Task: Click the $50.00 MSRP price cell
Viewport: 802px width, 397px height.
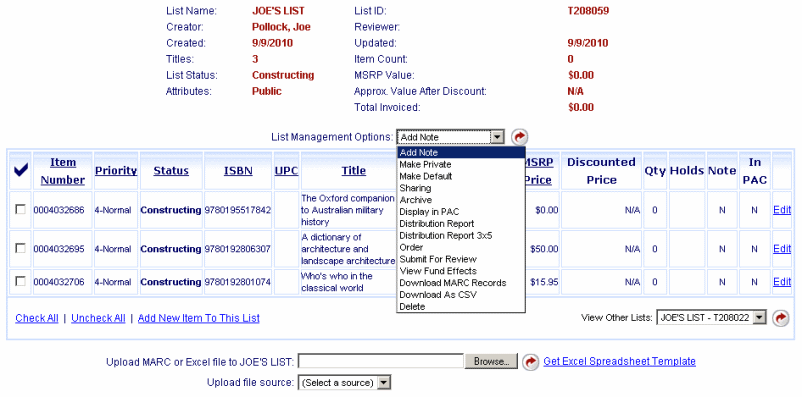Action: (x=544, y=249)
